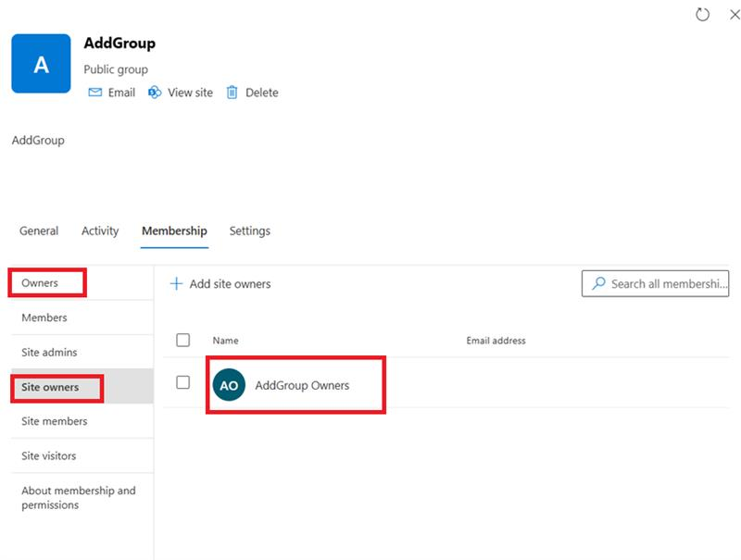This screenshot has width=741, height=560.
Task: View Site visitors section
Action: 49,455
